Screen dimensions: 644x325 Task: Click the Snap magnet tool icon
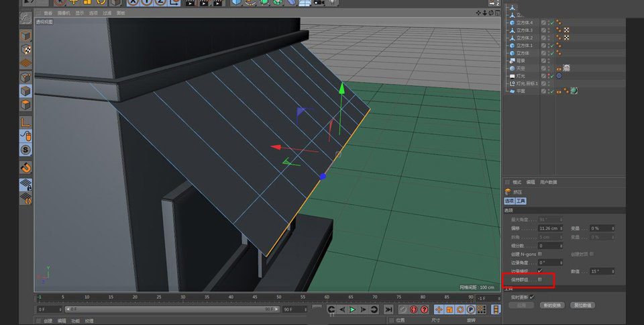(x=25, y=167)
